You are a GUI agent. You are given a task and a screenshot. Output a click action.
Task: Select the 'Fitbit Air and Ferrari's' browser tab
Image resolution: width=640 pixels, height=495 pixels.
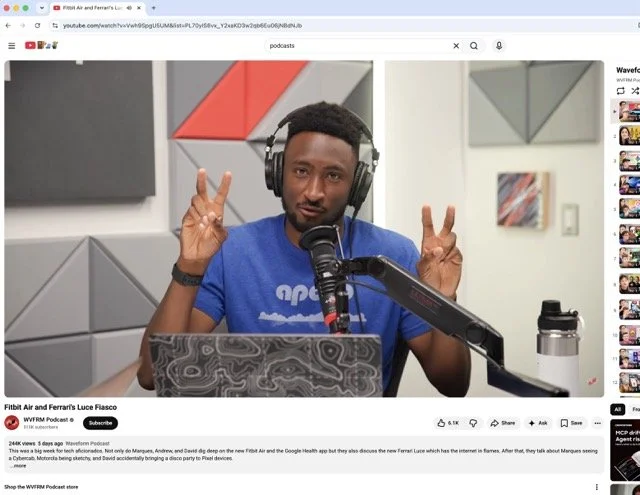(98, 8)
